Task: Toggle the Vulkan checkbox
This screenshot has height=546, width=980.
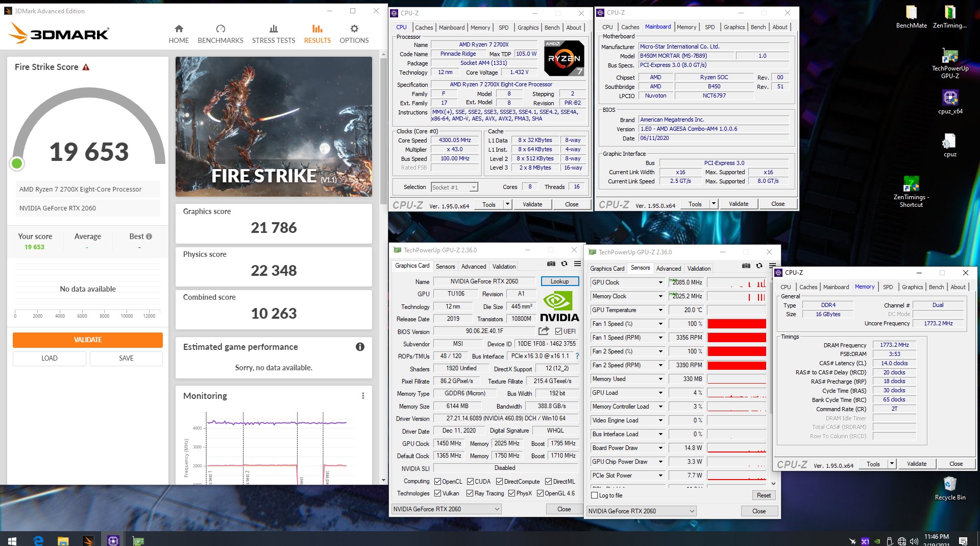Action: pyautogui.click(x=437, y=493)
